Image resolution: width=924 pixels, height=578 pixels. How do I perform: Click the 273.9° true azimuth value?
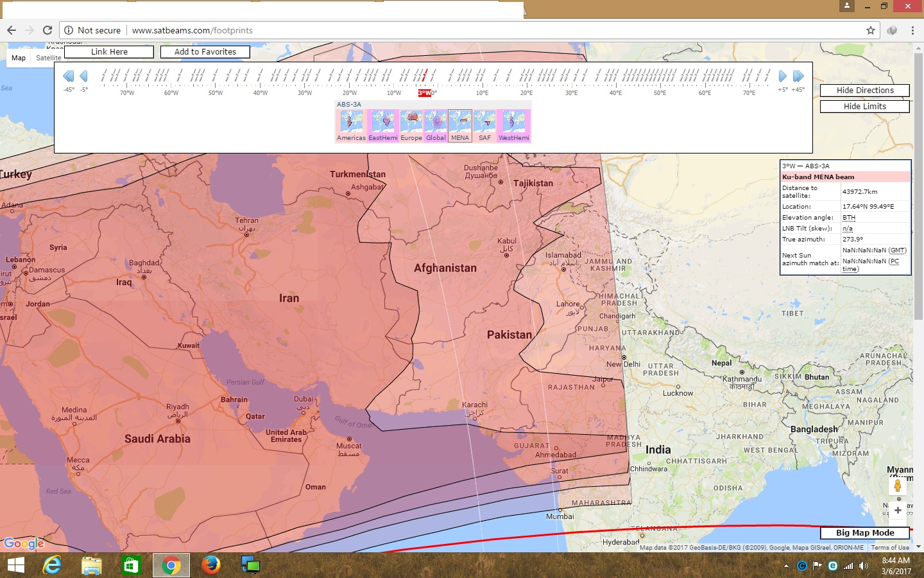(x=853, y=239)
